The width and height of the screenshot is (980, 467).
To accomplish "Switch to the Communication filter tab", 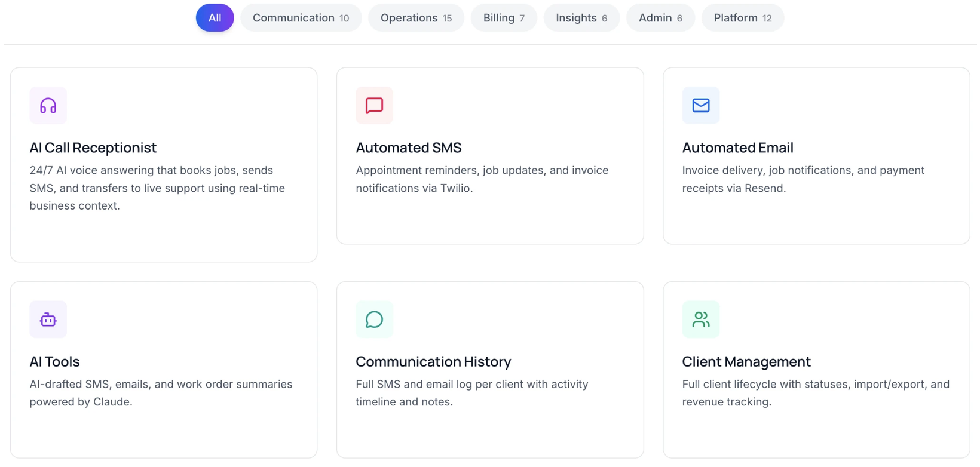I will click(x=301, y=18).
